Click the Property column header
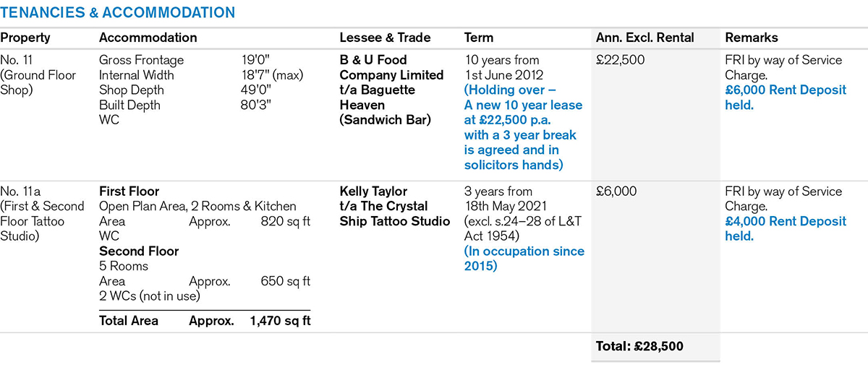Image resolution: width=868 pixels, height=375 pixels. pyautogui.click(x=25, y=38)
